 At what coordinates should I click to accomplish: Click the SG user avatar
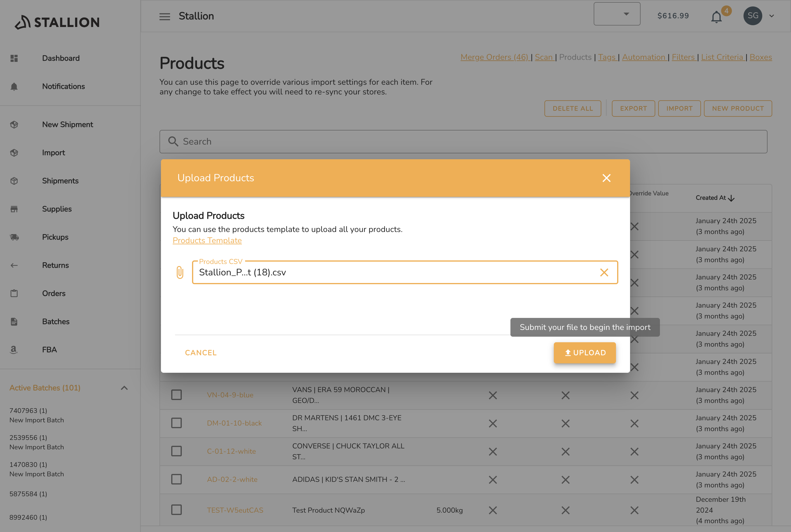(x=753, y=16)
